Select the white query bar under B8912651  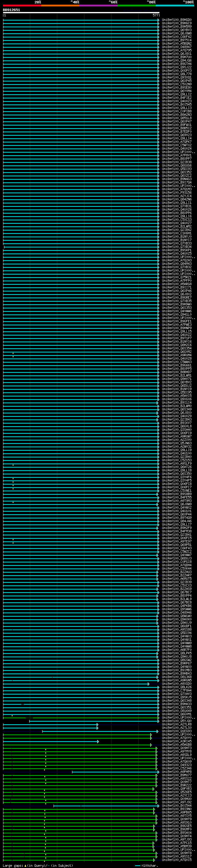(81, 13)
